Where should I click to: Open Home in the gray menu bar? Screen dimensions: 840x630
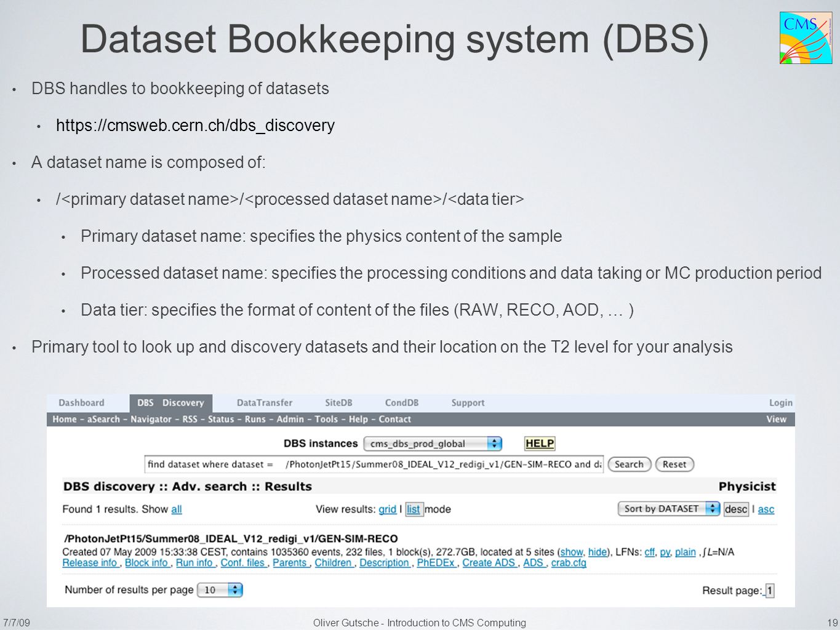point(65,420)
